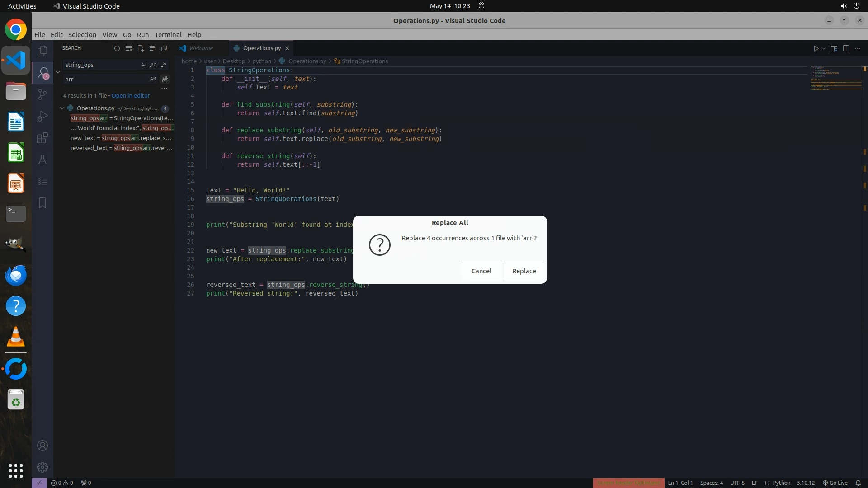Click the Cancel button in dialog
This screenshot has width=868, height=488.
click(481, 271)
